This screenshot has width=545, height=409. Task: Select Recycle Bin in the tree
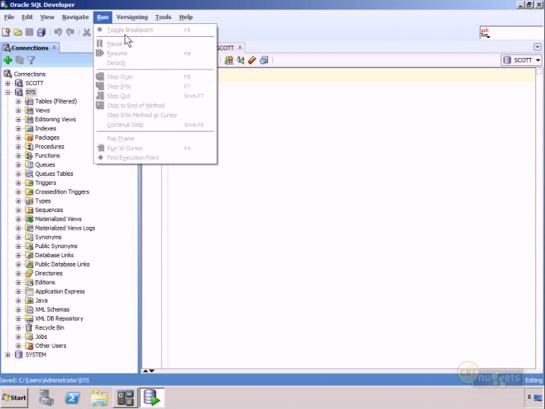click(49, 328)
